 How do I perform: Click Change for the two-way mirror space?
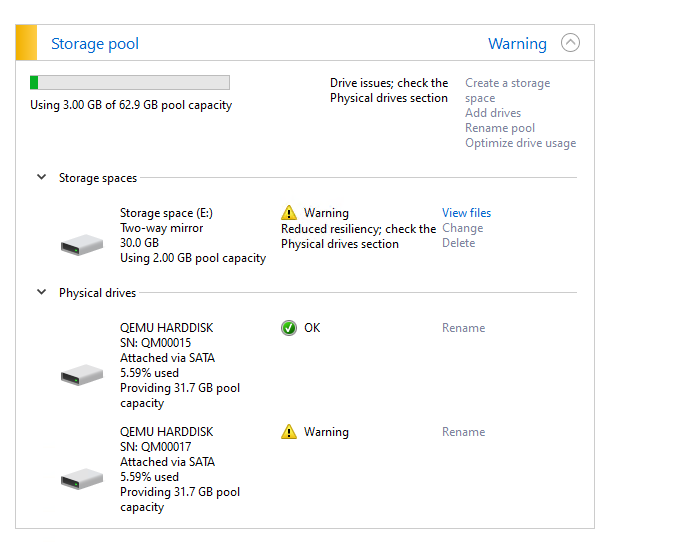coord(463,228)
